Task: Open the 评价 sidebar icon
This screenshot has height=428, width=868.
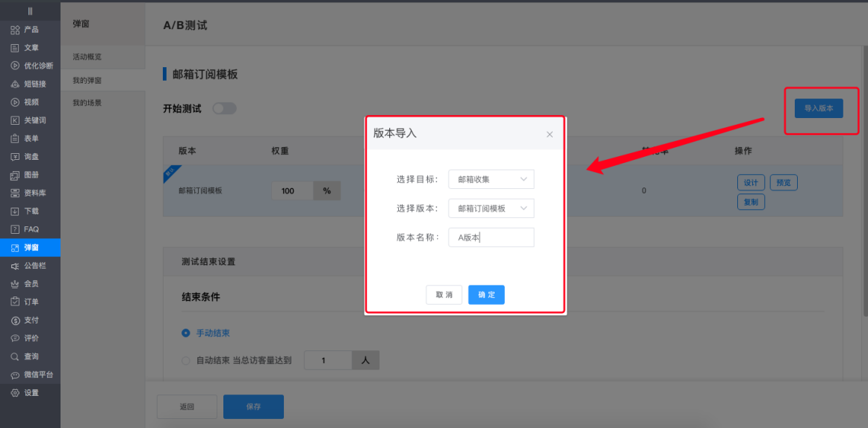Action: click(16, 338)
